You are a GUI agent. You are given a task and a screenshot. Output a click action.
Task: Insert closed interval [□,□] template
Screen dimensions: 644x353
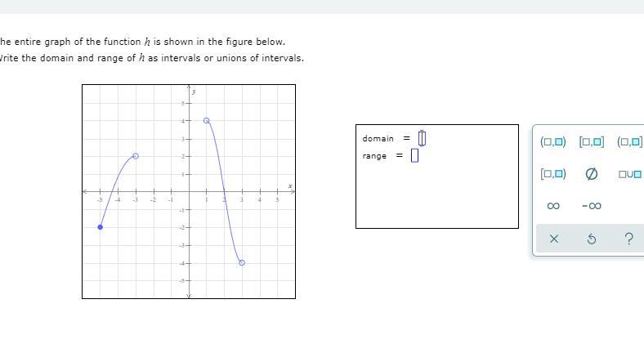tap(591, 141)
